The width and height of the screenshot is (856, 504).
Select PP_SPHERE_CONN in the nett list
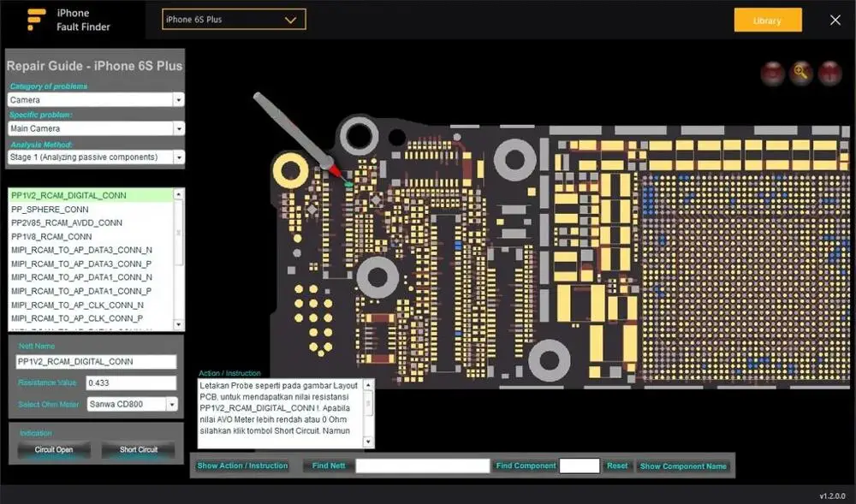click(92, 210)
